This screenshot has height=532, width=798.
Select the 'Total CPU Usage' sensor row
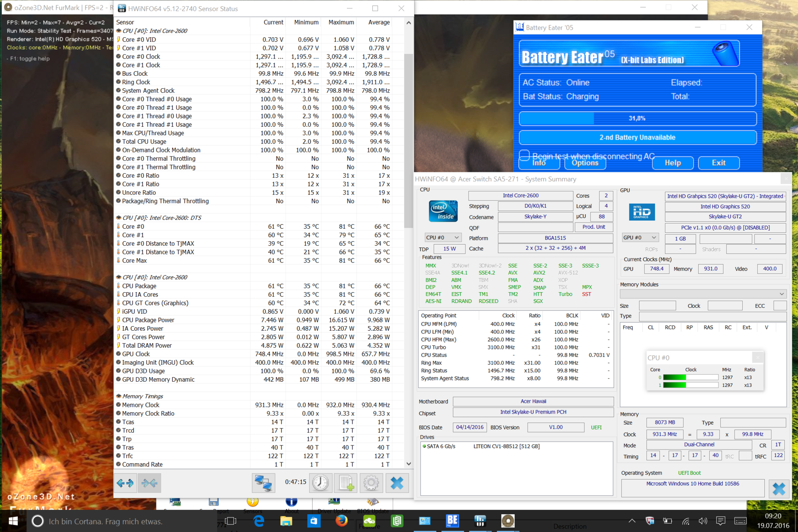coord(254,141)
